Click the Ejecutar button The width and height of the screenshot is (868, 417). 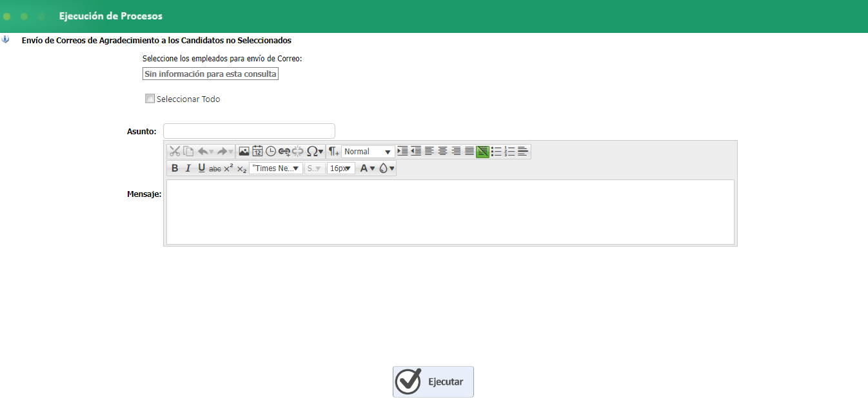tap(433, 382)
